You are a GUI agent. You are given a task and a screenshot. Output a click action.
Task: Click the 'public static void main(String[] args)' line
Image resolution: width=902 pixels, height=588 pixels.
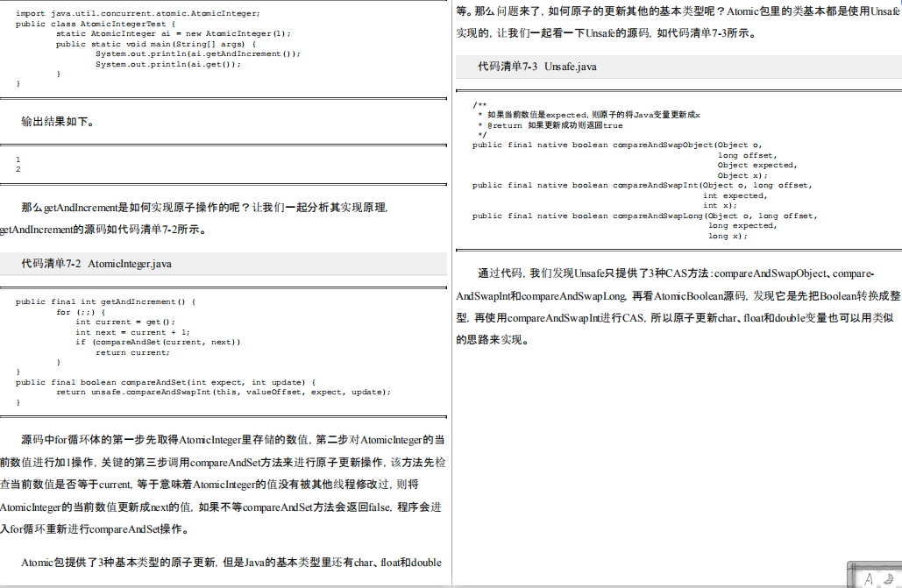point(156,44)
